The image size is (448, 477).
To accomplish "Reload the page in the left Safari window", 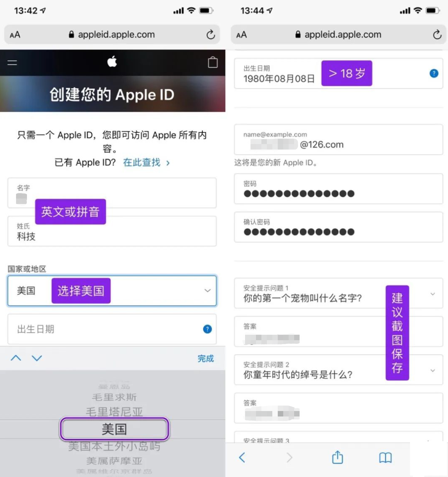I will tap(211, 35).
